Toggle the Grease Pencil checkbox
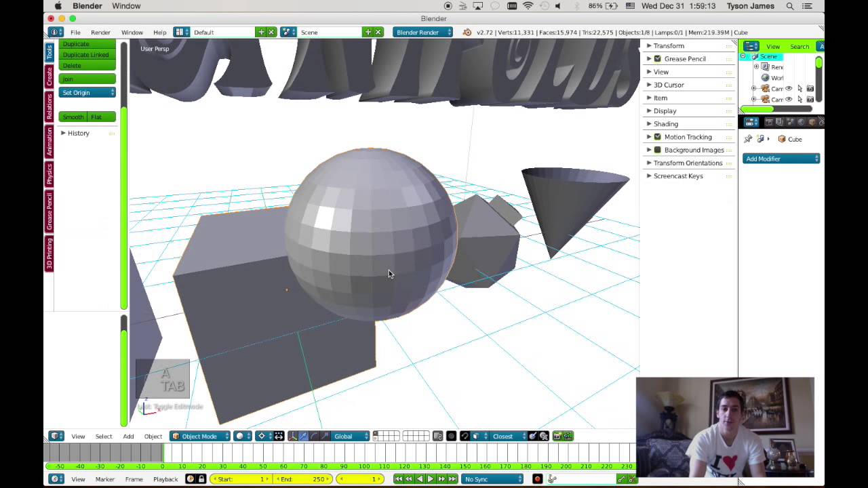Viewport: 868px width, 488px height. [657, 59]
